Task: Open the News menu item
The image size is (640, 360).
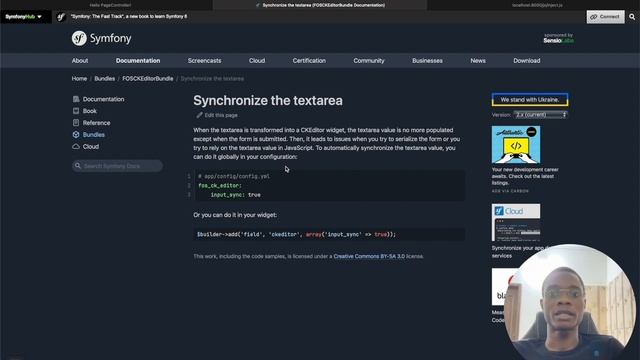Action: 478,61
